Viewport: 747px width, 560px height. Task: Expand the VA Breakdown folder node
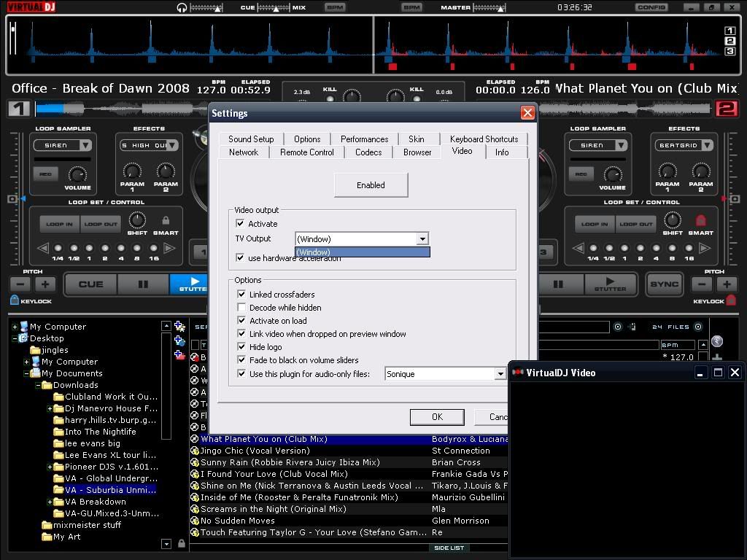pyautogui.click(x=50, y=502)
